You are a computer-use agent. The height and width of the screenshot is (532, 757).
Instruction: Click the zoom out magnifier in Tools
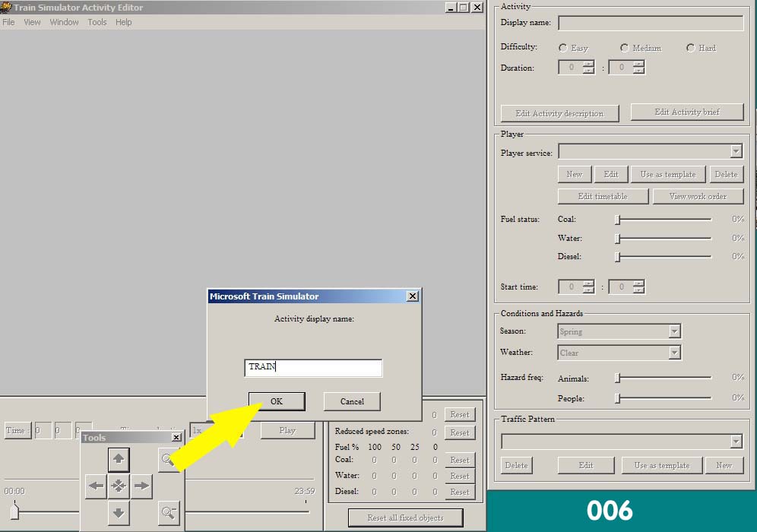(169, 513)
